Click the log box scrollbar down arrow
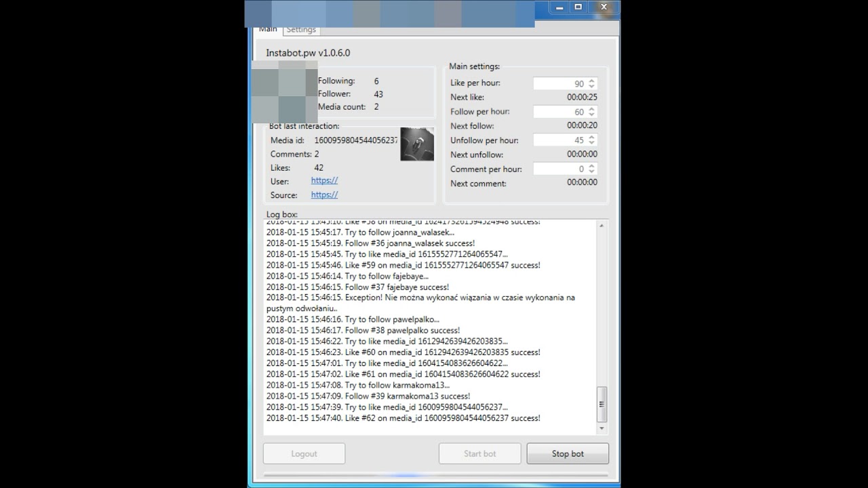 pos(601,428)
